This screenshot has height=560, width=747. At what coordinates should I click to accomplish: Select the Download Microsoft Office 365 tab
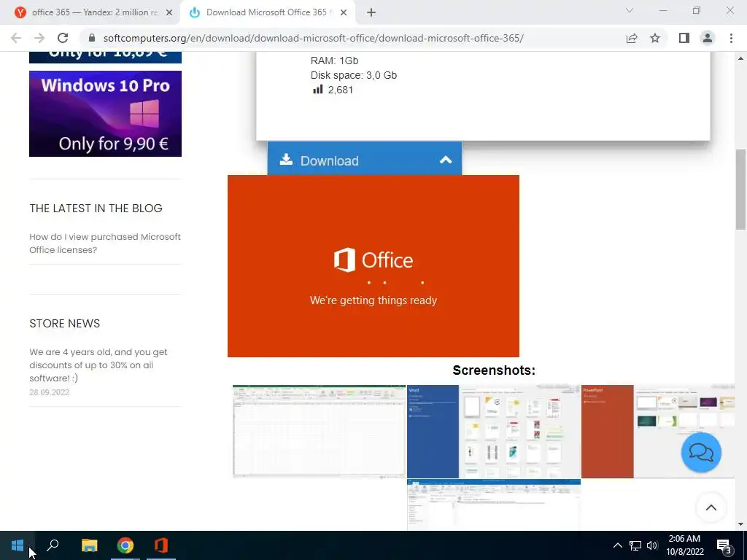pyautogui.click(x=267, y=12)
